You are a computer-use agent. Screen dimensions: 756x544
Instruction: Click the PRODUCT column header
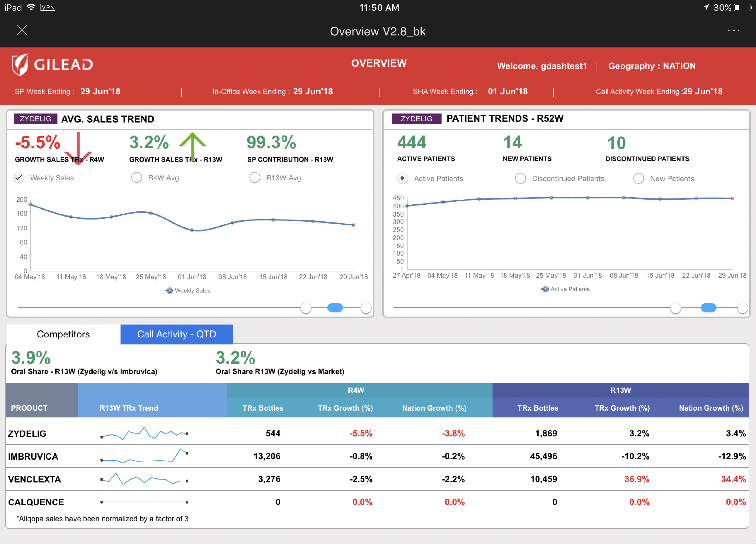(29, 408)
